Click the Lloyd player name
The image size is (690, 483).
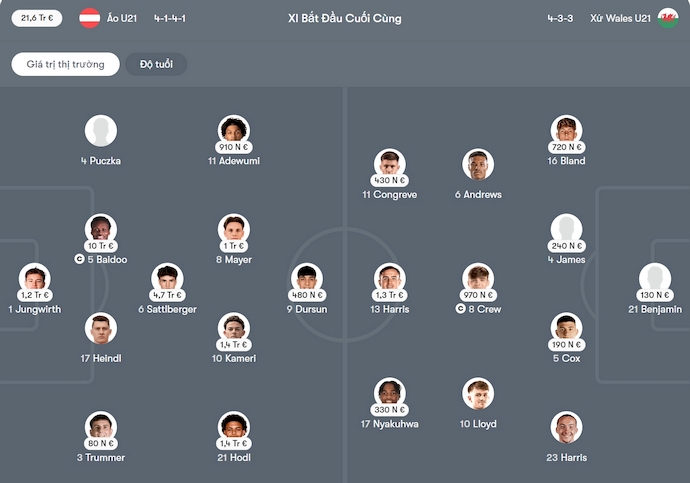click(x=478, y=424)
